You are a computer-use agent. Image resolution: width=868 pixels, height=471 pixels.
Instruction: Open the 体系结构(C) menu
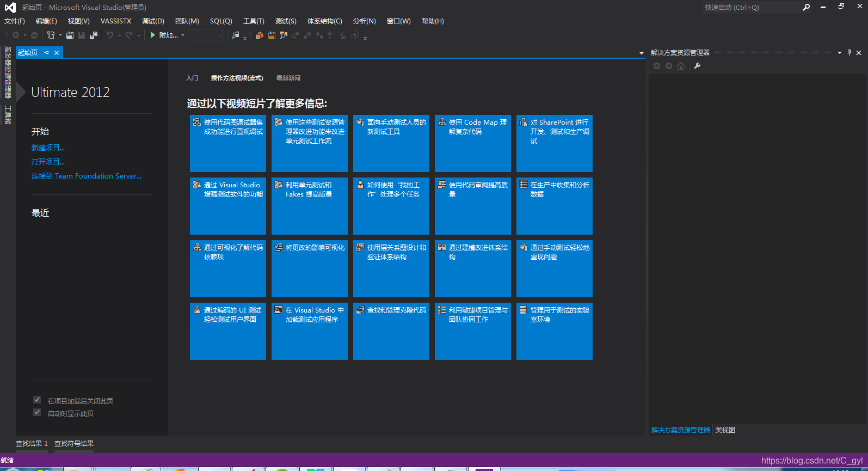325,21
